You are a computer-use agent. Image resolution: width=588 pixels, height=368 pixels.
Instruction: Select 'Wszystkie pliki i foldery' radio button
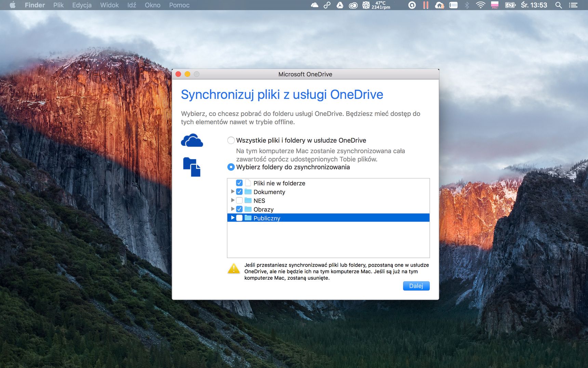[231, 140]
